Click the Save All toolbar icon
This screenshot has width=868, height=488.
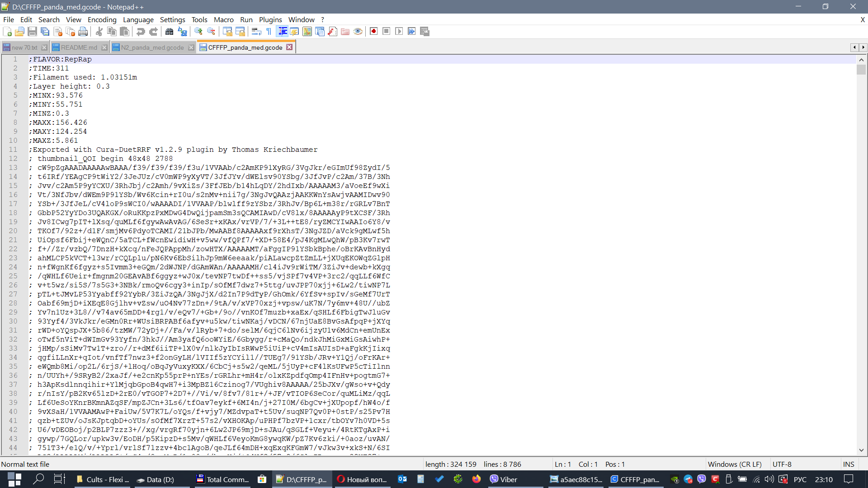(45, 32)
